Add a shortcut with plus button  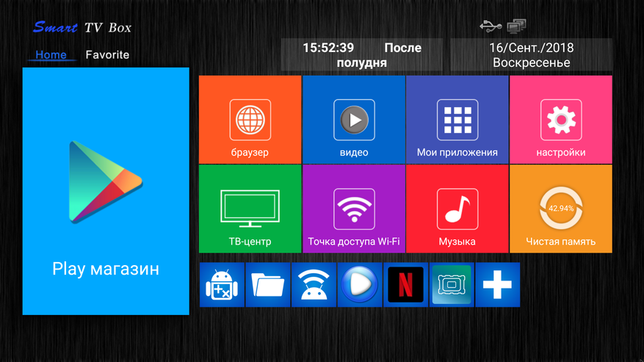497,285
